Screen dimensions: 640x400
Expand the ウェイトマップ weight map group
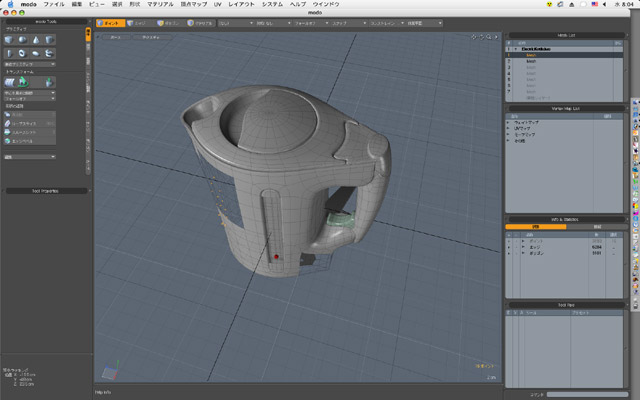(508, 122)
